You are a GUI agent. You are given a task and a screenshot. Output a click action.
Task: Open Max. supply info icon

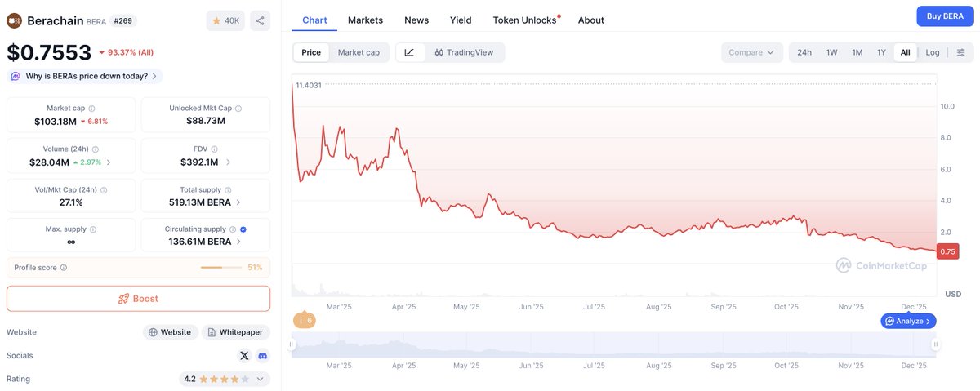(92, 229)
